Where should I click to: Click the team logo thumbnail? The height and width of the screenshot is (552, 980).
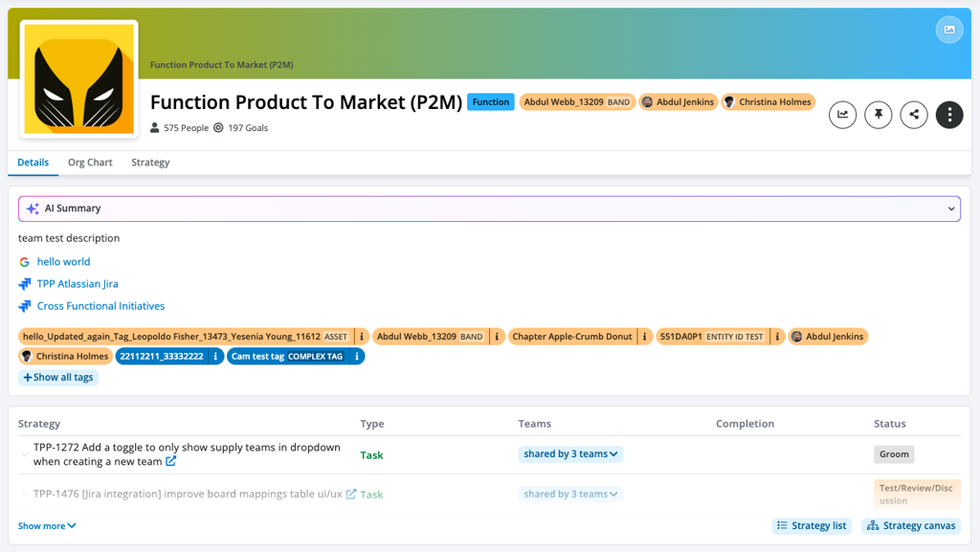point(79,78)
